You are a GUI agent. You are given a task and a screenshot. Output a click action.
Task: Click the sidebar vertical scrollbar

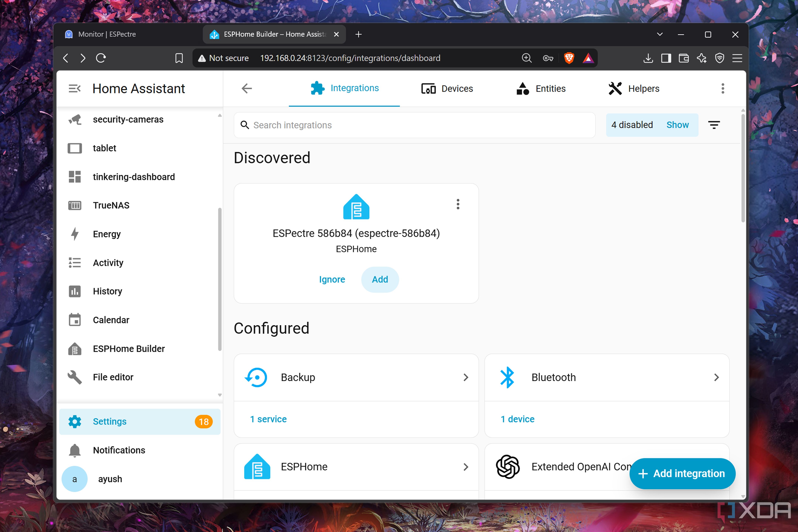pyautogui.click(x=219, y=279)
